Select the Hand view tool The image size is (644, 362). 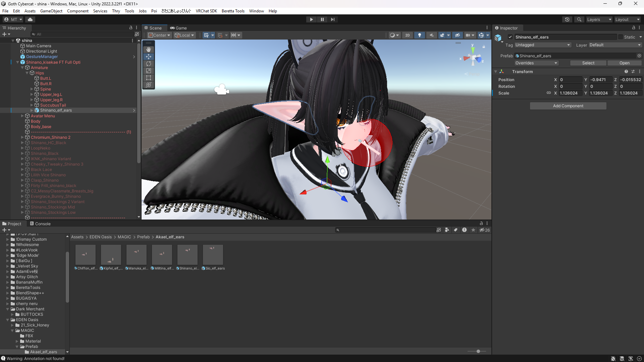pos(149,50)
